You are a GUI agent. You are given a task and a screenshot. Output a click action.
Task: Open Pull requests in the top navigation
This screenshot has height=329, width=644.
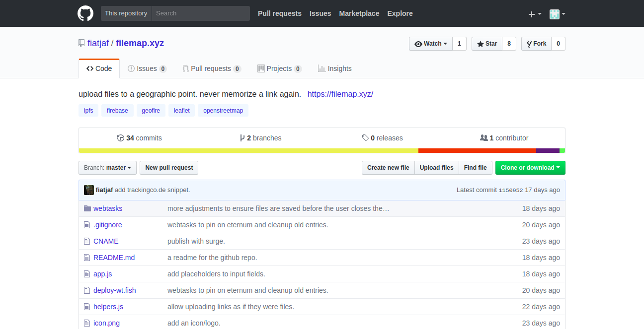(x=280, y=13)
